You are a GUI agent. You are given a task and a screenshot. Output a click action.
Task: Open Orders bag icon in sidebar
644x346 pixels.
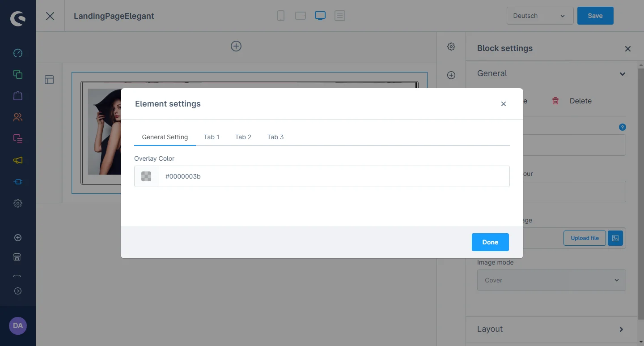coord(18,96)
